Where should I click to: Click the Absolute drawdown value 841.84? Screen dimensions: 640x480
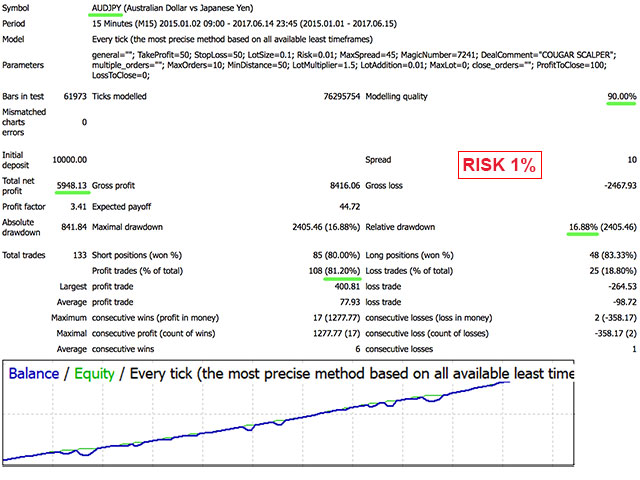74,227
